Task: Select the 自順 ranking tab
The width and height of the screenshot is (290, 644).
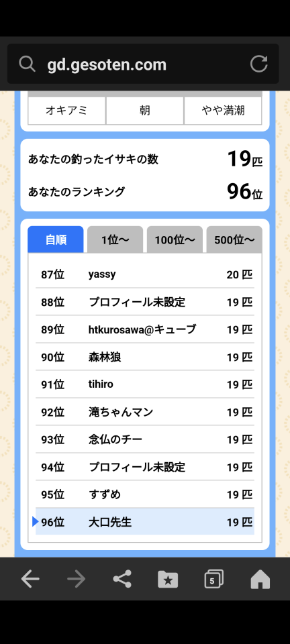Action: 56,239
